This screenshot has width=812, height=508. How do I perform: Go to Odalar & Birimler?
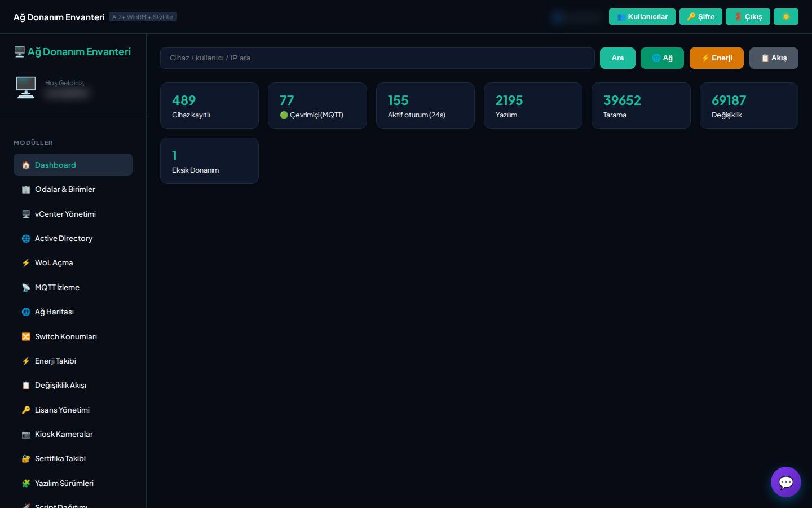(x=73, y=189)
